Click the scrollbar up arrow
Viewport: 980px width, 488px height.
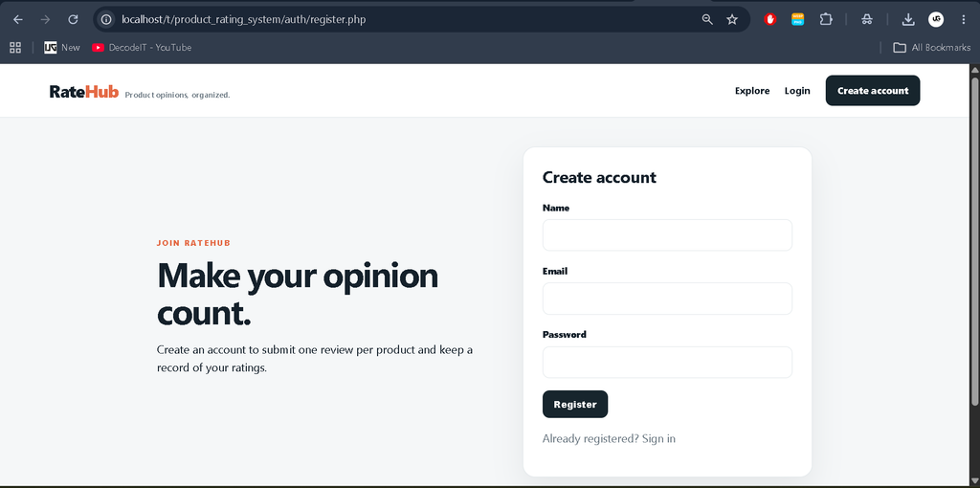pyautogui.click(x=974, y=69)
